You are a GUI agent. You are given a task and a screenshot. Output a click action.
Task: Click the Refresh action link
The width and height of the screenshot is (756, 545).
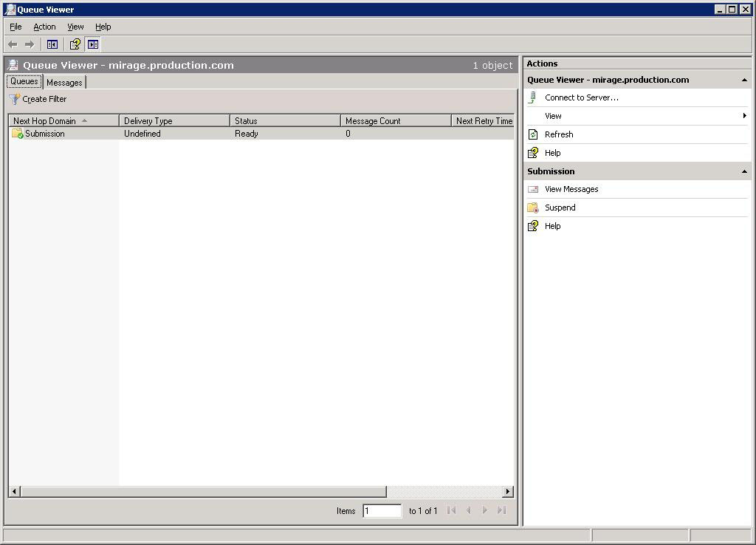click(x=559, y=134)
